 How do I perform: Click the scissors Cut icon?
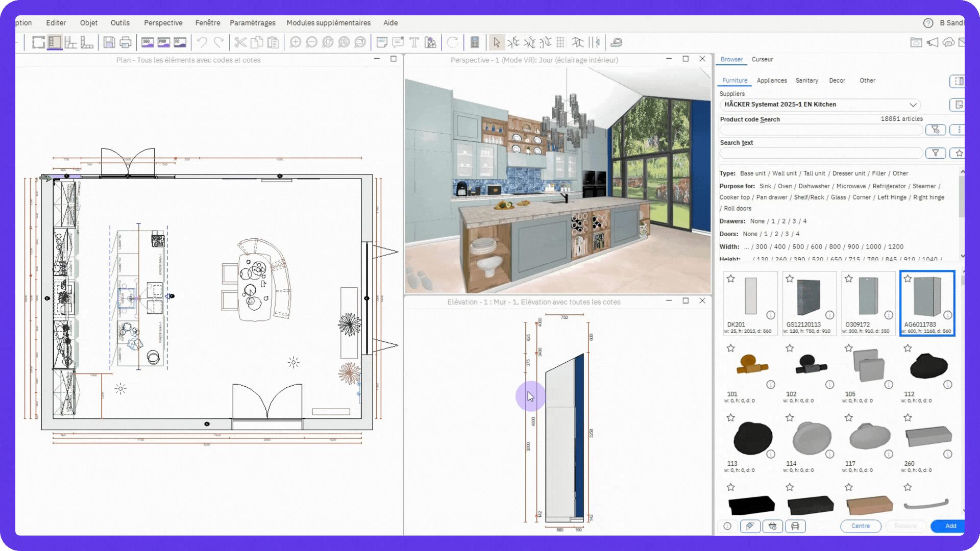tap(240, 42)
